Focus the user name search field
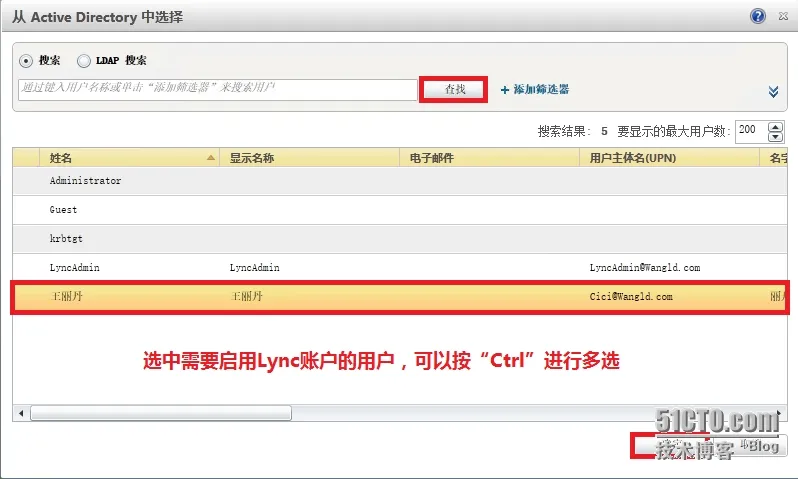 point(218,90)
